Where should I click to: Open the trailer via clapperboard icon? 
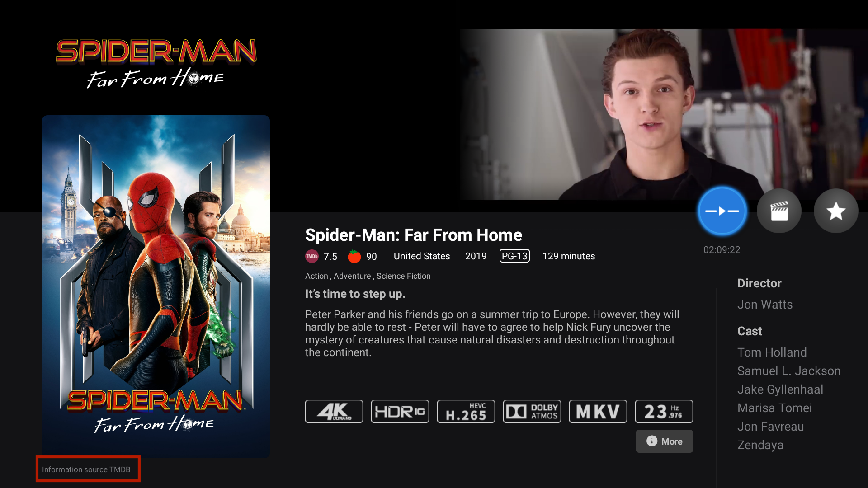(779, 211)
